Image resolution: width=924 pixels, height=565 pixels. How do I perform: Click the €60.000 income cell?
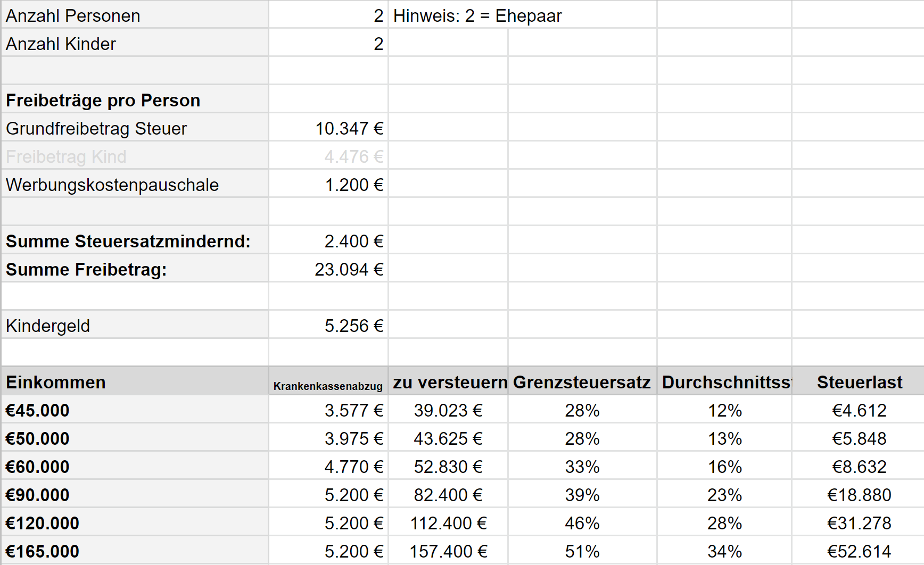point(135,467)
